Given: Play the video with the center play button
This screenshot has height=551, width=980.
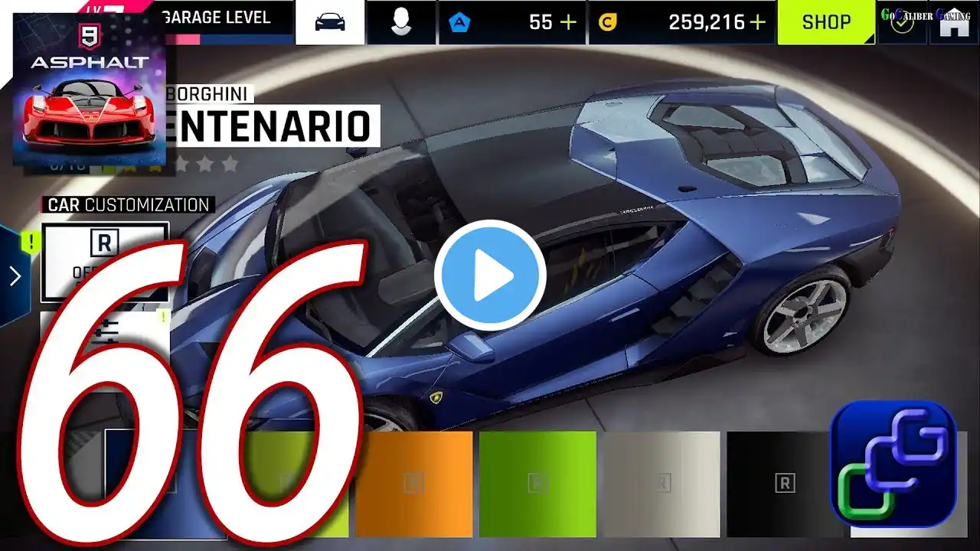Looking at the screenshot, I should coord(490,275).
